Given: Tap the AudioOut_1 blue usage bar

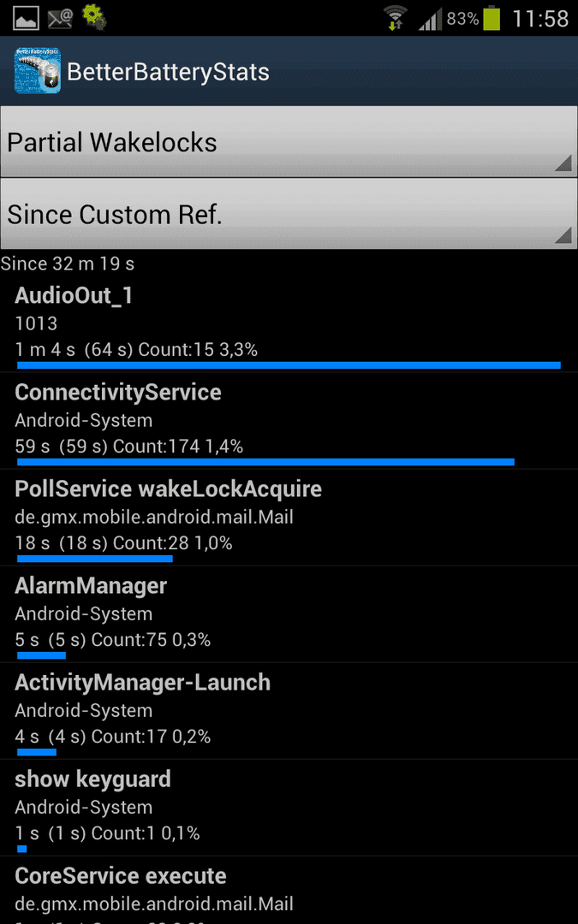Looking at the screenshot, I should pos(289,365).
